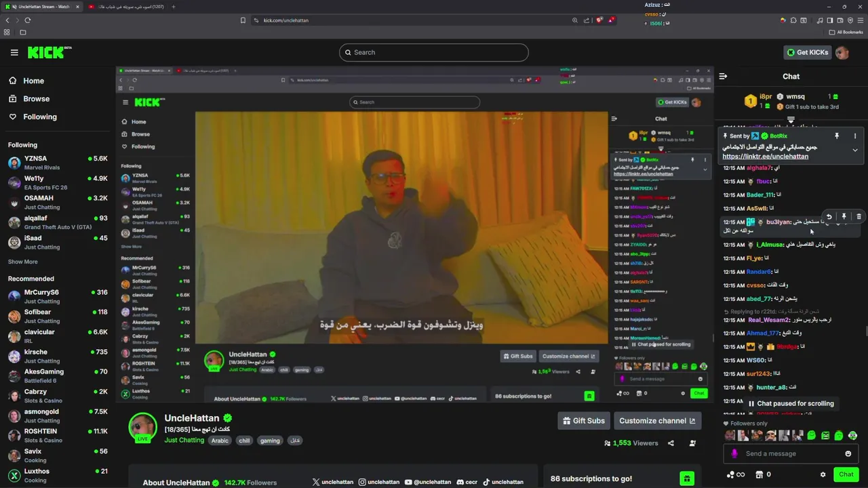868x488 pixels.
Task: Open All Bookmarks folder
Action: click(x=846, y=32)
